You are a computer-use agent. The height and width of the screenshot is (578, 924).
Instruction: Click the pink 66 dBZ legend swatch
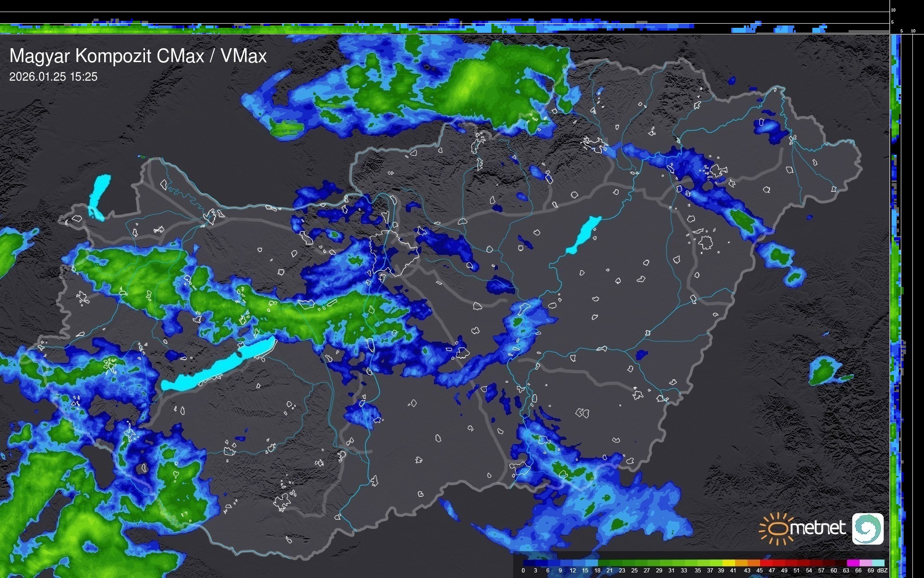(866, 563)
